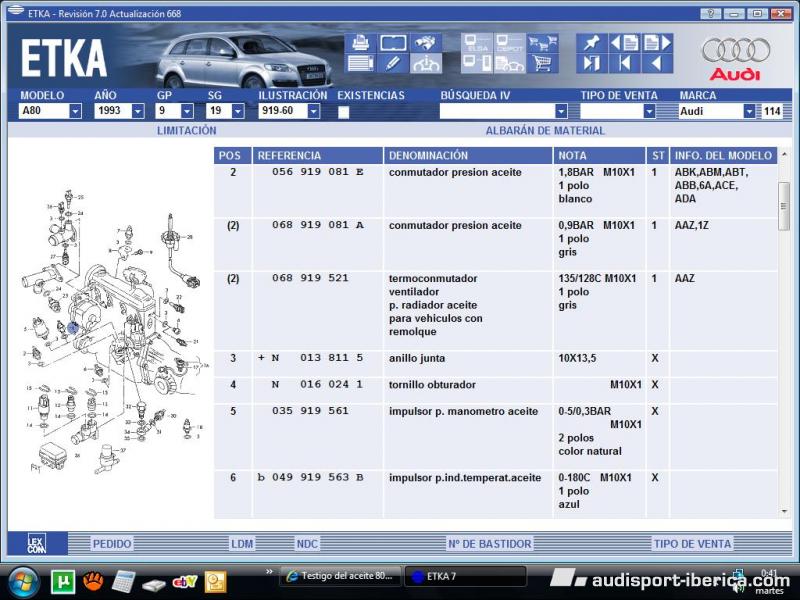Launch Outlook from the quick launch bar

click(x=215, y=582)
